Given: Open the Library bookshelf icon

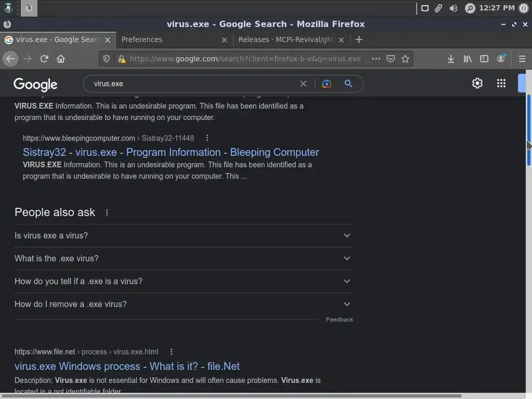Looking at the screenshot, I should tap(468, 59).
